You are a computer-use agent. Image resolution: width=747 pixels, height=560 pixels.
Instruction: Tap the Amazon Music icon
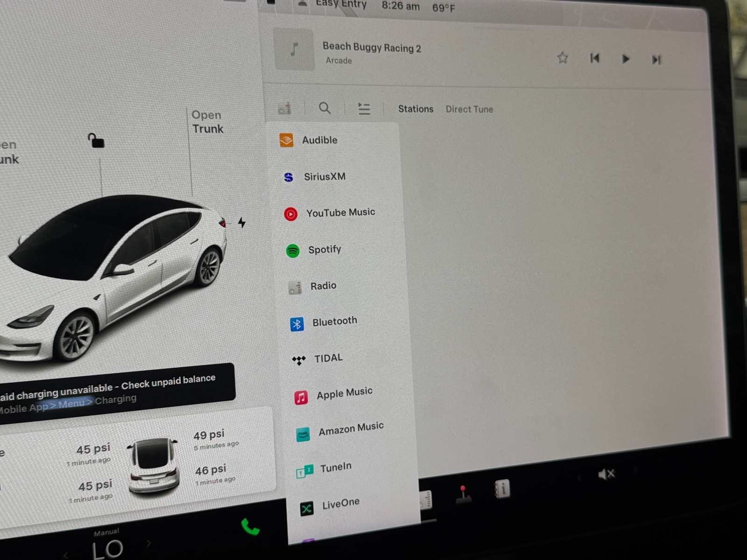point(303,434)
